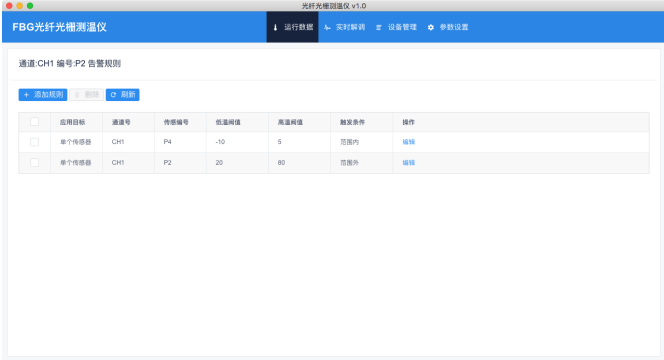This screenshot has height=360, width=664.
Task: Click the 添加规则 button
Action: point(43,94)
